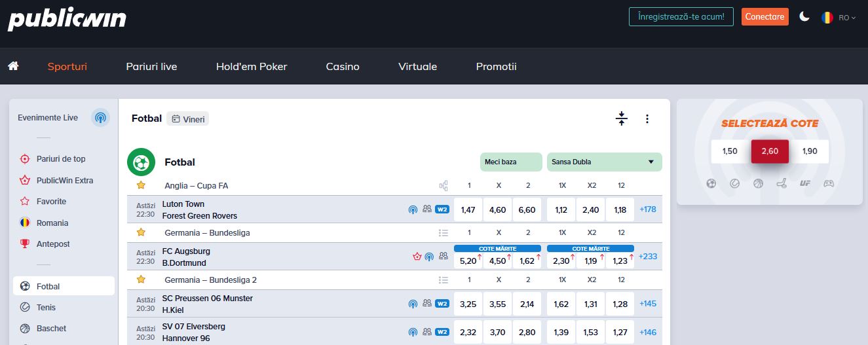Screen dimensions: 868x345
Task: Switch to the Pariuri live tab
Action: coord(151,66)
